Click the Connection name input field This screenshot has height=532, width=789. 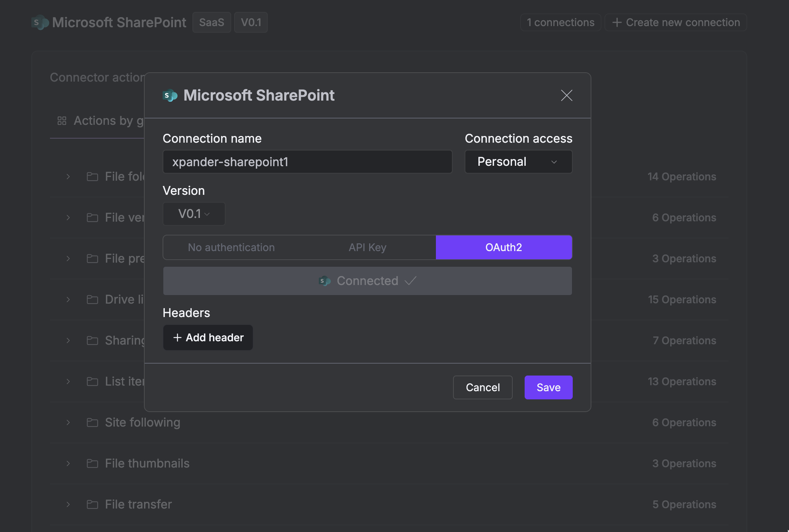click(307, 162)
